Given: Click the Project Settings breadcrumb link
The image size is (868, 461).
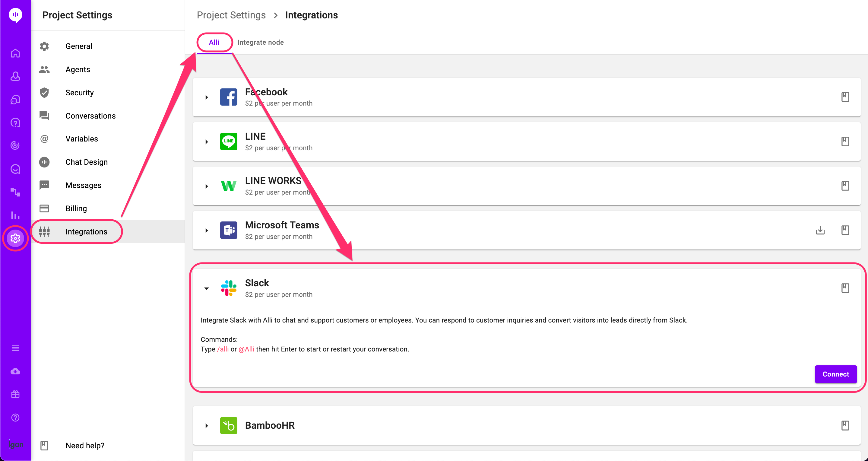Looking at the screenshot, I should pos(231,15).
